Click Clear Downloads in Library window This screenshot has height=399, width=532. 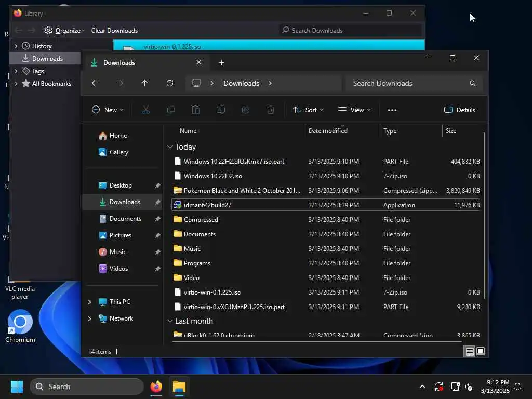[x=114, y=31]
